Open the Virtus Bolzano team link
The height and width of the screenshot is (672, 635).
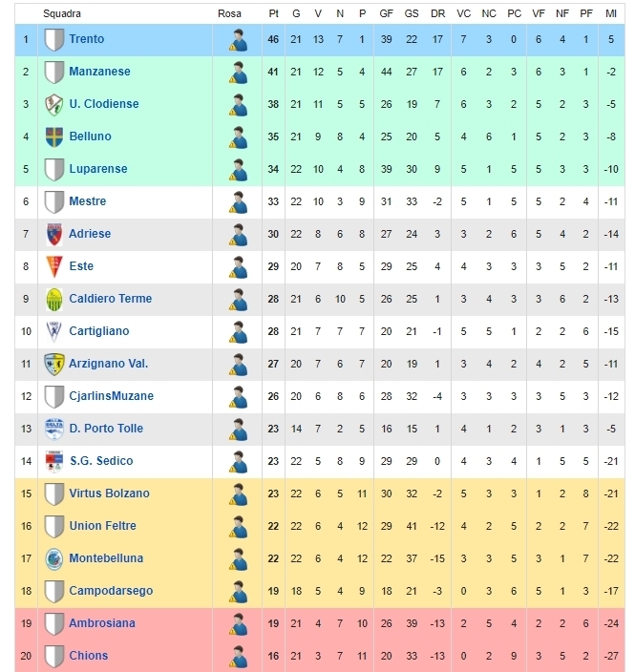pos(110,493)
